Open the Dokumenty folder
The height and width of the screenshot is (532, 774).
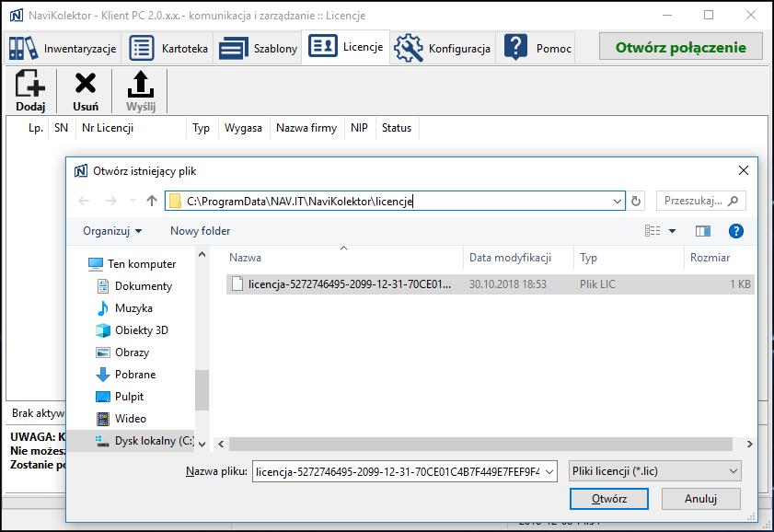133,286
